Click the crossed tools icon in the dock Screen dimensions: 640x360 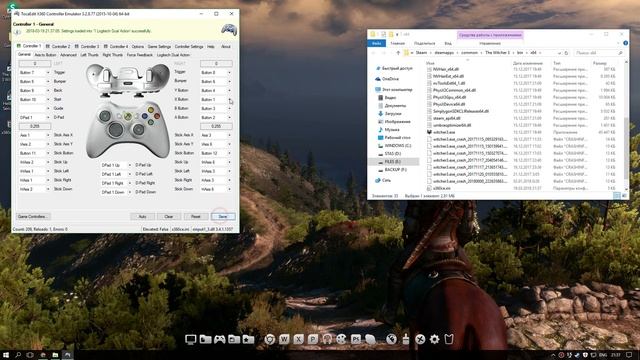tap(420, 339)
